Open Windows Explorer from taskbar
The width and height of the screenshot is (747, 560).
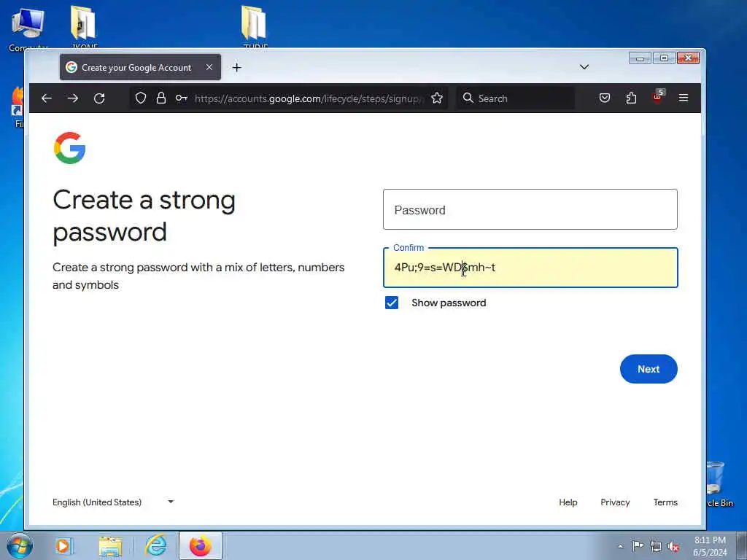pyautogui.click(x=110, y=545)
